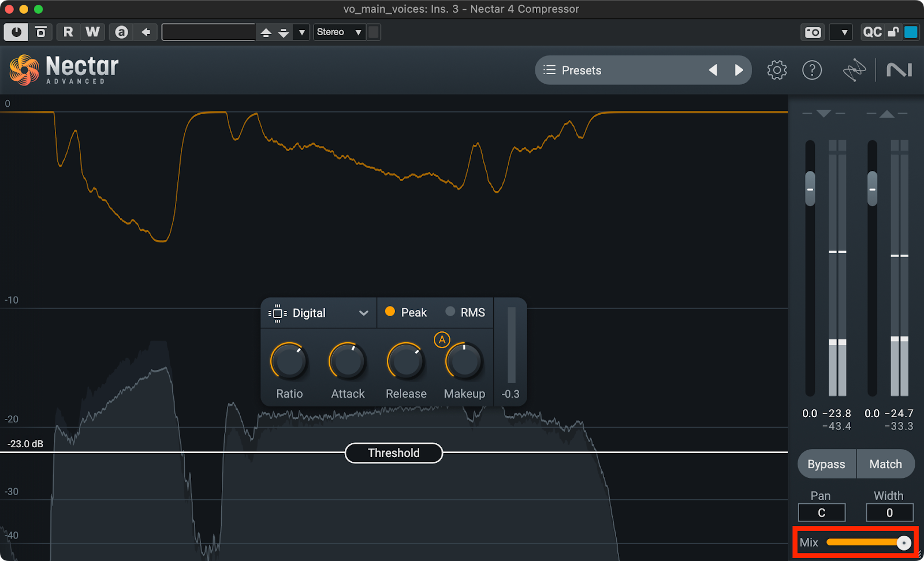Click the input gain value 0.0 under left fader
This screenshot has width=924, height=561.
click(810, 414)
